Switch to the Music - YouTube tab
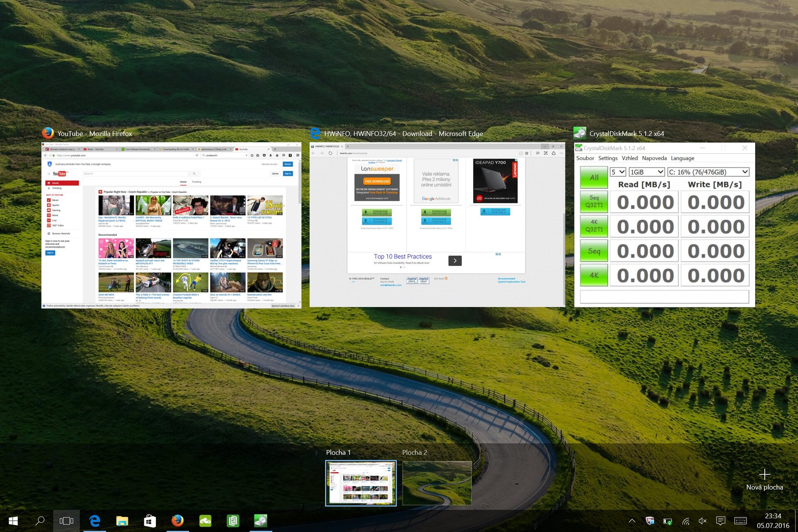 point(96,149)
